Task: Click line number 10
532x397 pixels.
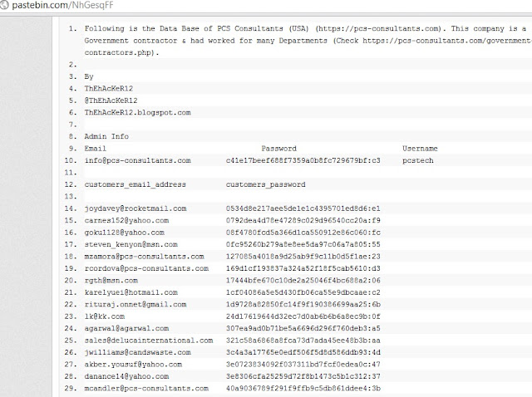Action: point(71,160)
